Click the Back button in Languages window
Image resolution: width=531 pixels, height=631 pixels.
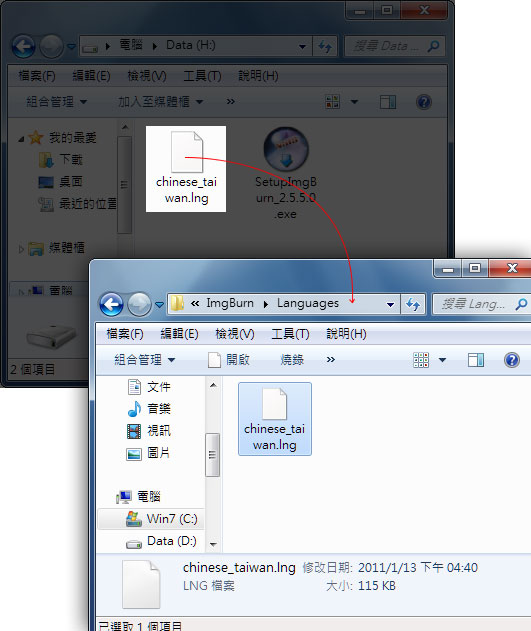(111, 304)
